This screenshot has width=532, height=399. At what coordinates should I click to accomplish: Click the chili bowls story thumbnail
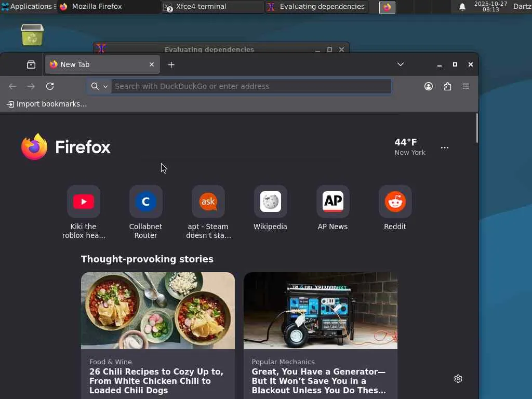point(158,311)
